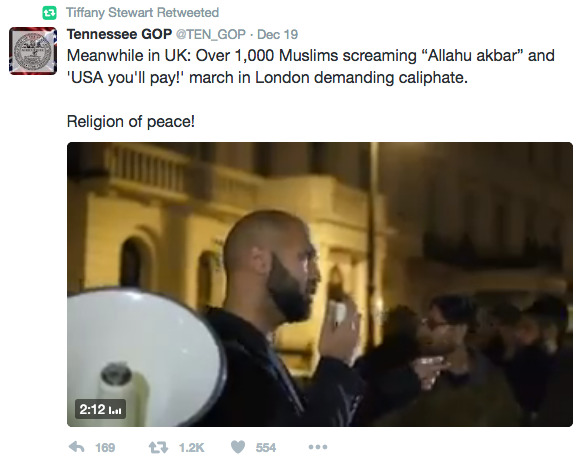
Task: Play the embedded tweet video
Action: point(320,284)
